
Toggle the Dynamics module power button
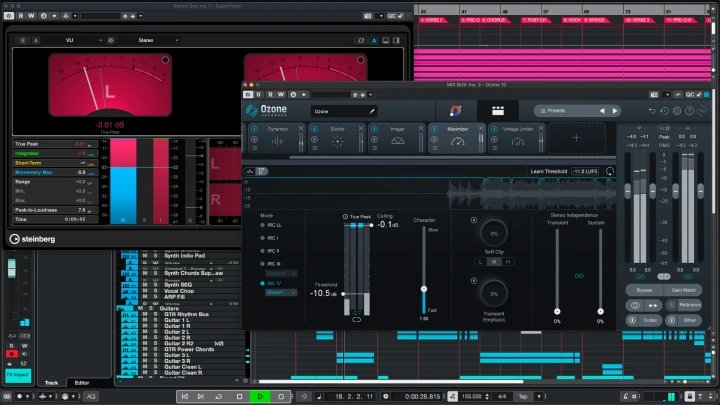(x=254, y=129)
